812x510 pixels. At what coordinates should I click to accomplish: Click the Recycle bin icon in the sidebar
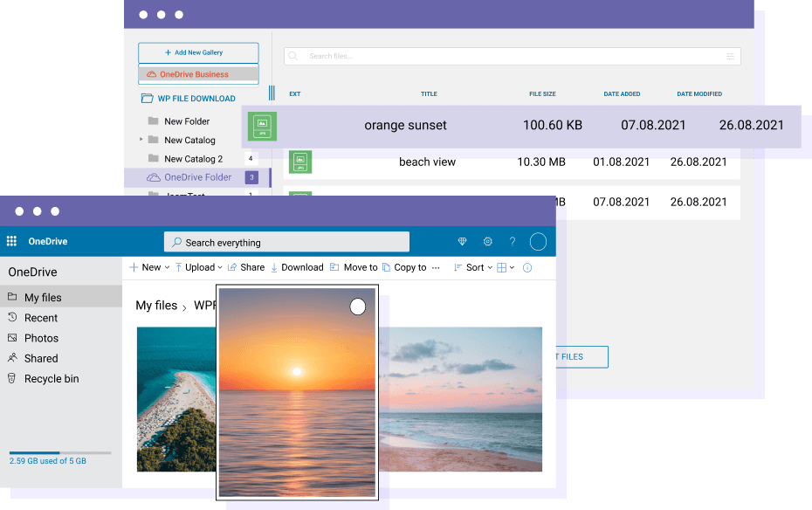tap(14, 378)
